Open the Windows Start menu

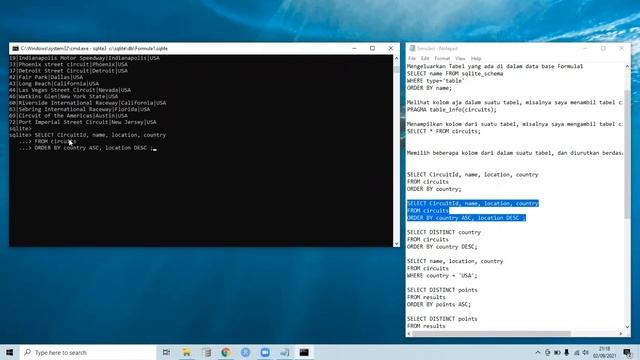[9, 352]
